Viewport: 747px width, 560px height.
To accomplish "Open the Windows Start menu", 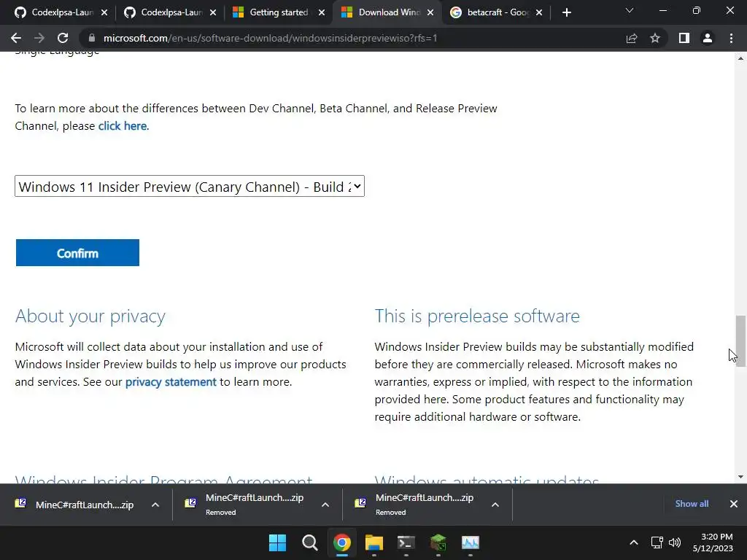I will [x=277, y=542].
